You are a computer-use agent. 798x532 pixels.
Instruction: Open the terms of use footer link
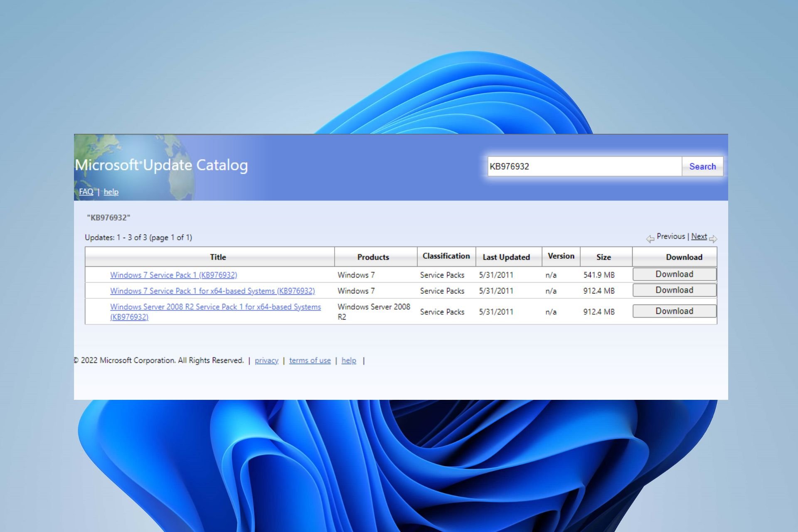click(310, 360)
